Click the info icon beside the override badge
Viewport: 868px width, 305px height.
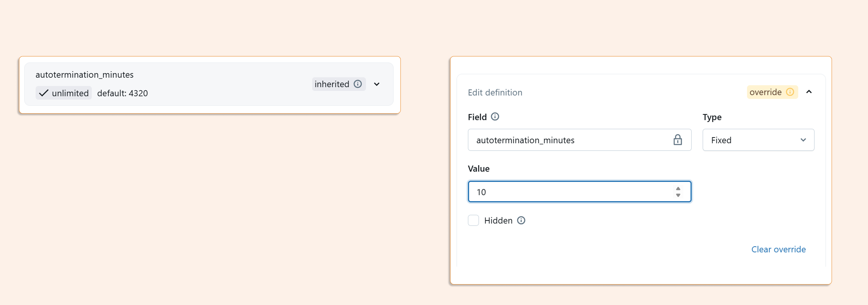(790, 92)
